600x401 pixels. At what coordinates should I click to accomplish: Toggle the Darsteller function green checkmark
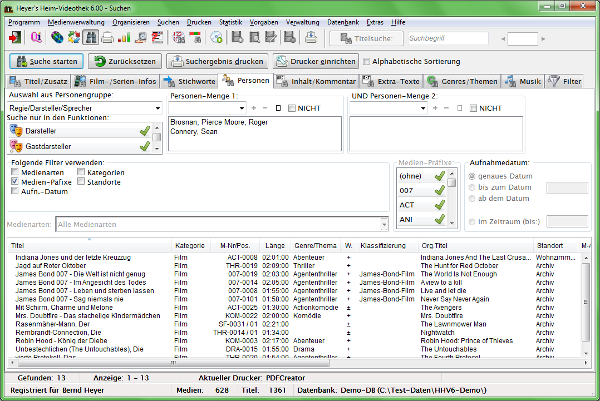coord(146,130)
